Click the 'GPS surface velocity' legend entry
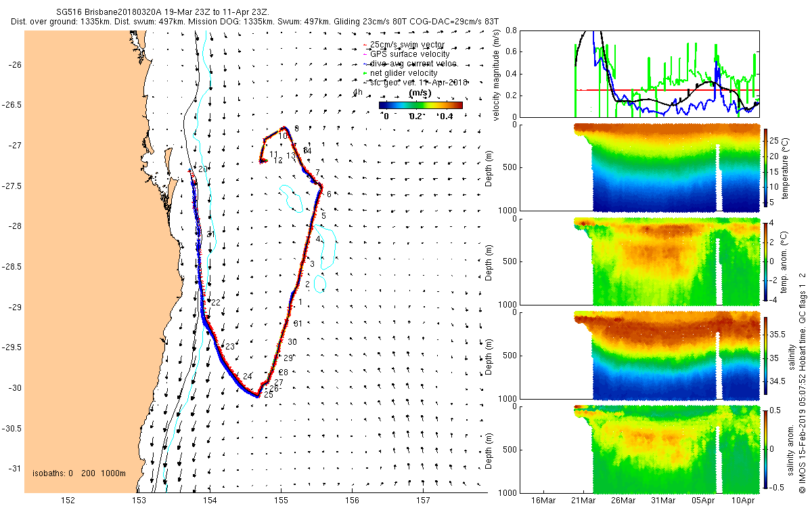The height and width of the screenshot is (508, 812). (x=410, y=54)
